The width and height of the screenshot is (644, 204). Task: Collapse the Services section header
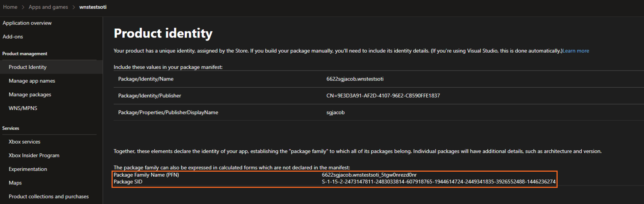11,128
